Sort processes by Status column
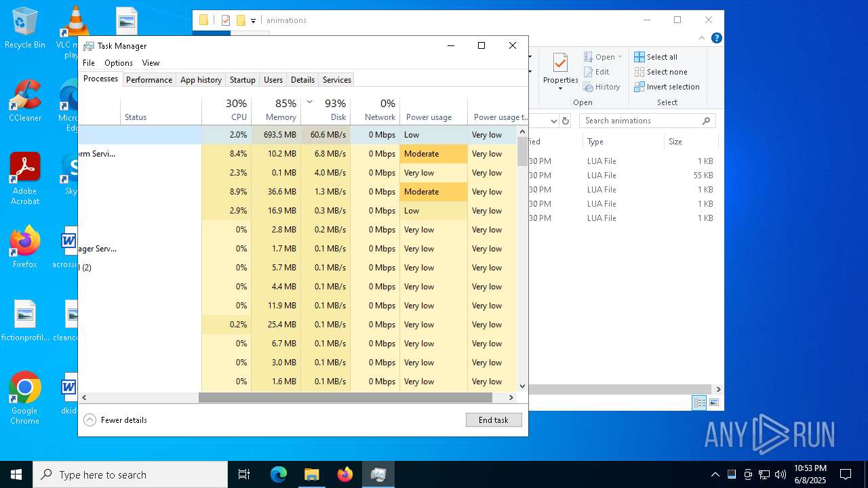Viewport: 868px width, 488px height. [x=161, y=110]
